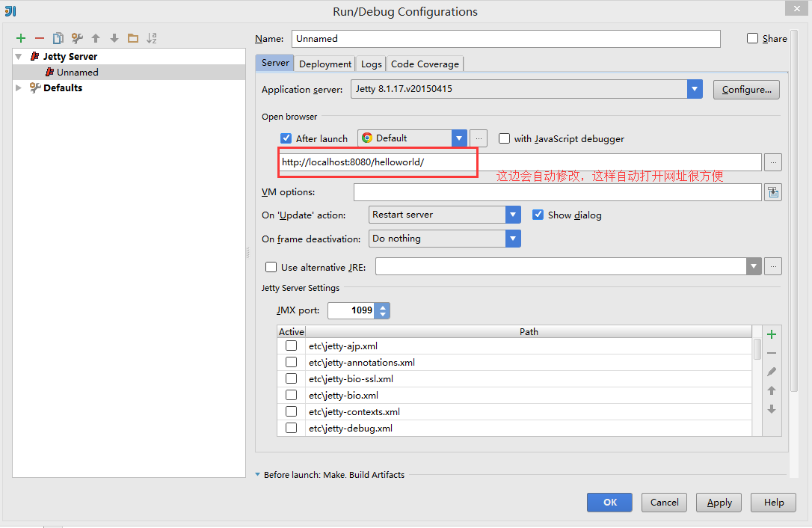Switch to the Logs tab
Screen dimensions: 812x528
[x=372, y=64]
